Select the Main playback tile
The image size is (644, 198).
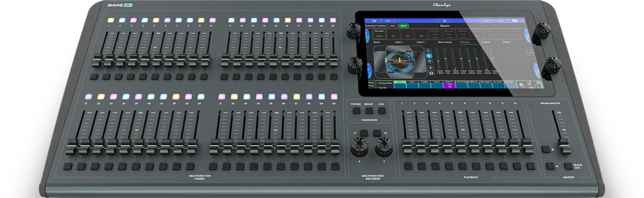[400, 85]
